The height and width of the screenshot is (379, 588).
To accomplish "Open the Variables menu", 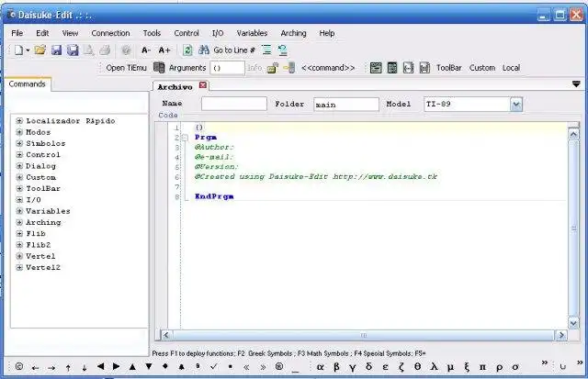I will click(252, 33).
